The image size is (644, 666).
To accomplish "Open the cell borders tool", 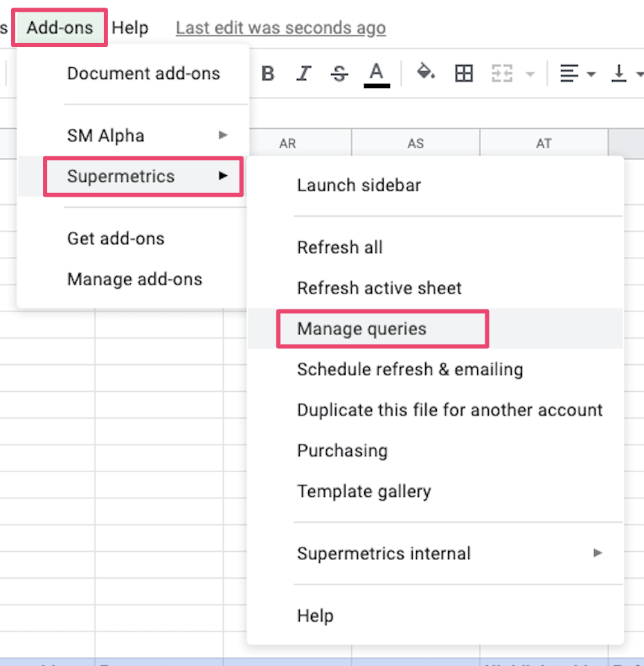I will pos(463,73).
